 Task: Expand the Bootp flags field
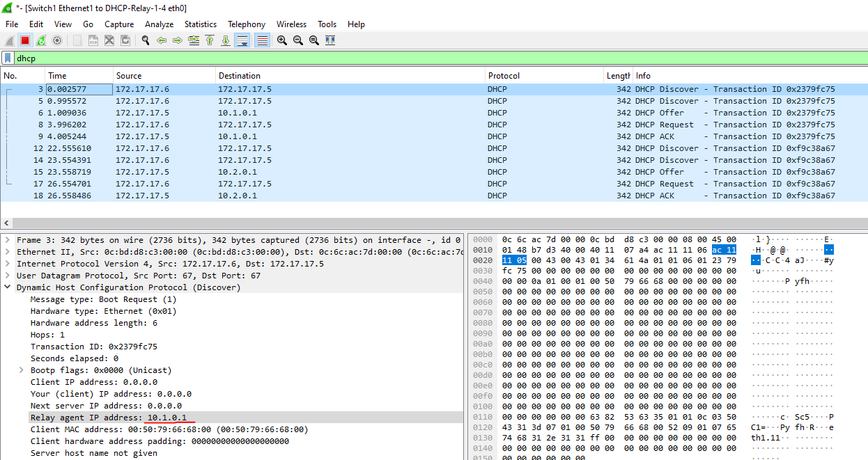click(x=21, y=370)
